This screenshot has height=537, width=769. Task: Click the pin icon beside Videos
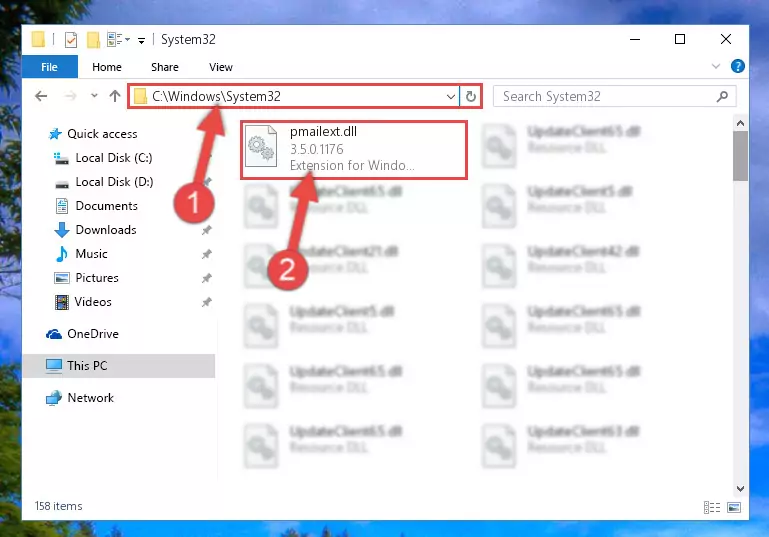coord(207,302)
